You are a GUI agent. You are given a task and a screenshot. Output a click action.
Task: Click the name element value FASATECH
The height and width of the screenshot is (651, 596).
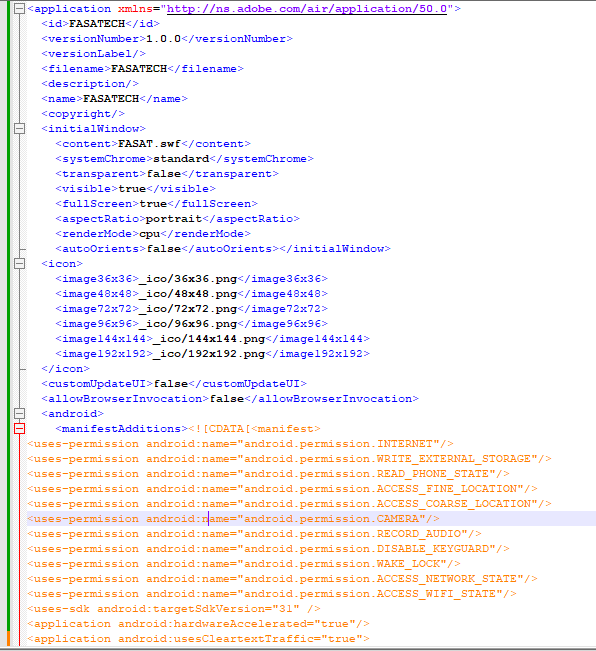(x=111, y=98)
